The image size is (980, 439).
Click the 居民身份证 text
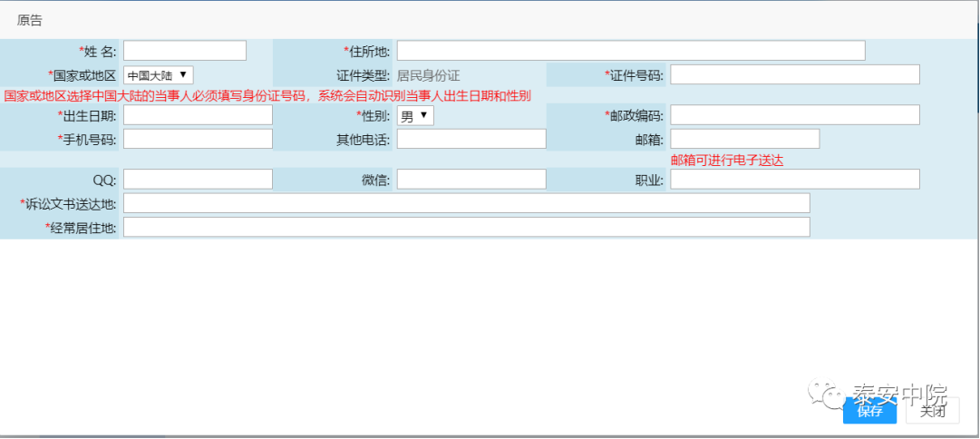[429, 75]
